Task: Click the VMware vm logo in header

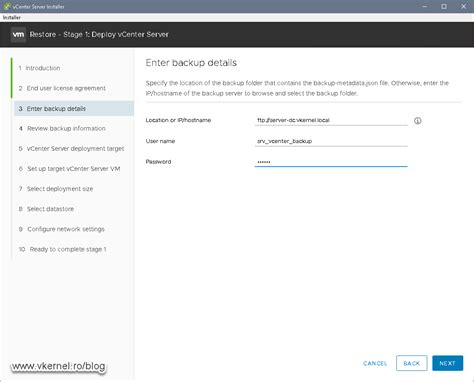Action: (18, 35)
